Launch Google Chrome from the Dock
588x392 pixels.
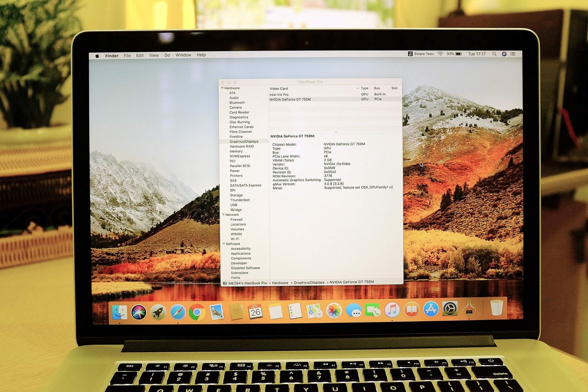[x=197, y=312]
